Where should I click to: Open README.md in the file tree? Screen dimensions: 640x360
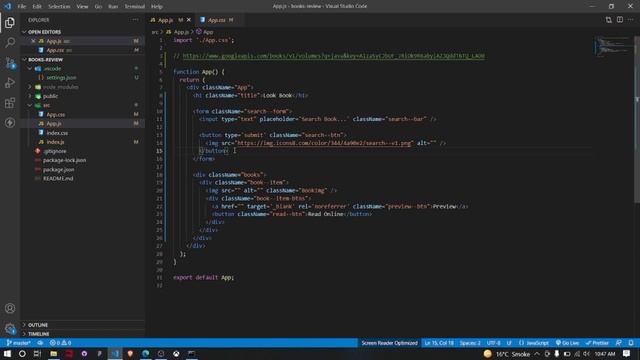click(58, 178)
